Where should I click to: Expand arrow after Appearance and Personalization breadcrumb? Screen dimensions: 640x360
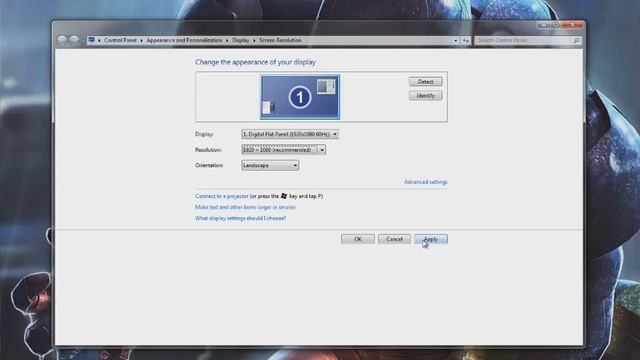227,40
